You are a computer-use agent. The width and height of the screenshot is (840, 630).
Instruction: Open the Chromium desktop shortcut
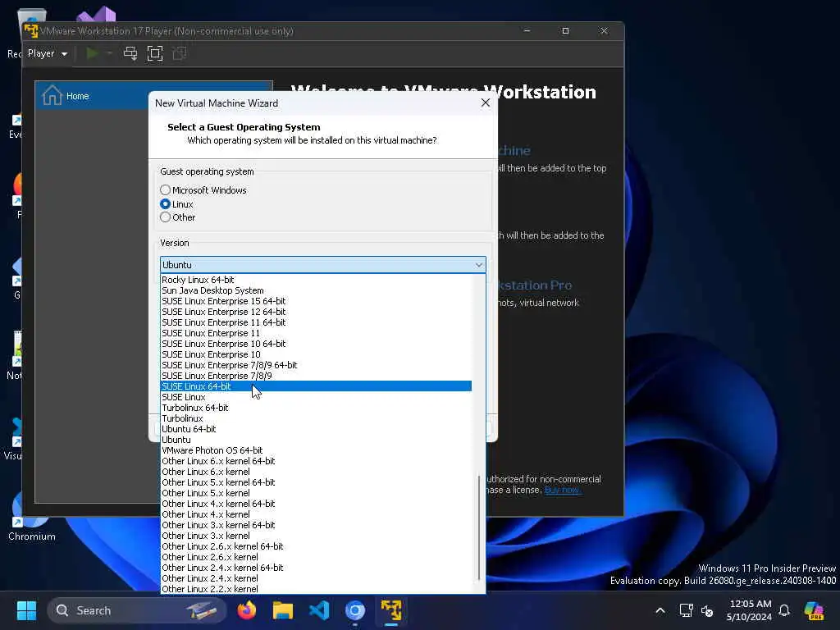[x=32, y=517]
